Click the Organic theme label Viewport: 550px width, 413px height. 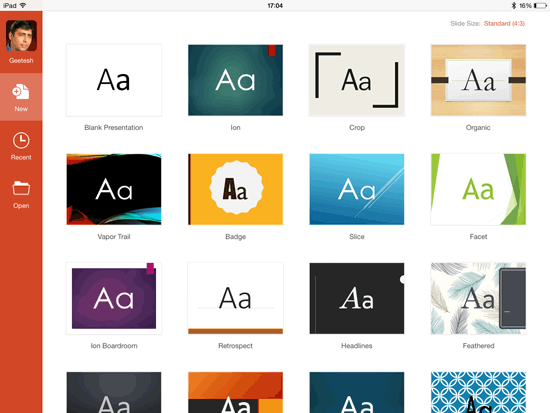478,128
